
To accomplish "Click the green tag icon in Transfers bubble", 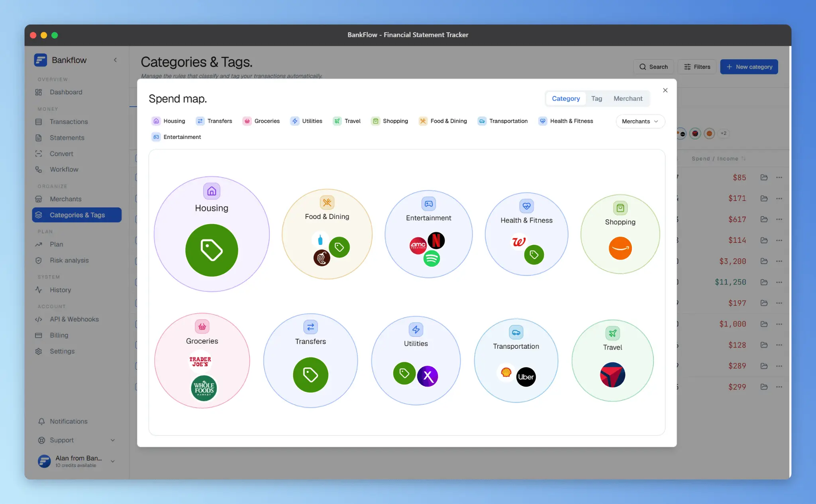I will [x=310, y=375].
